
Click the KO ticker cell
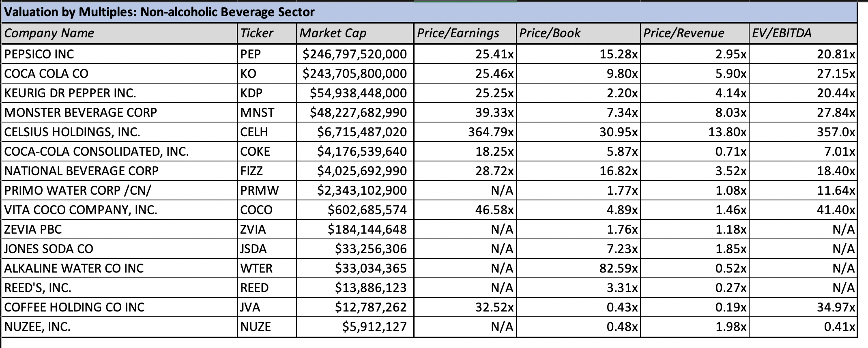tap(266, 73)
